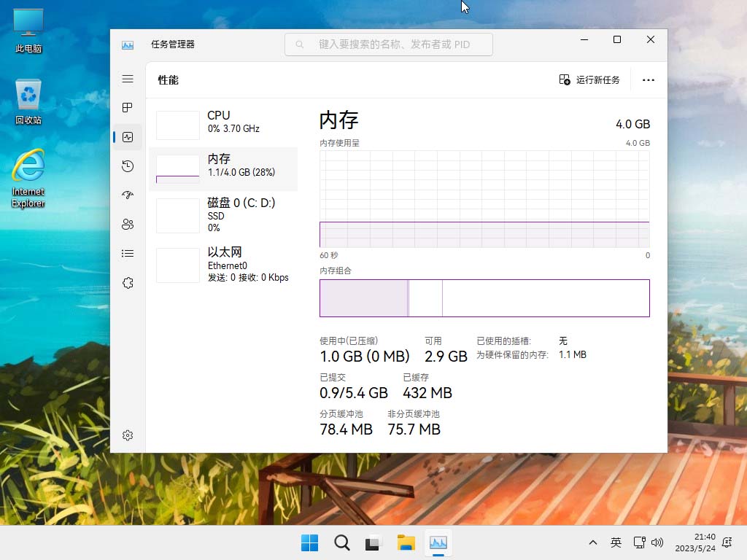This screenshot has height=560, width=747.
Task: Open the hamburger navigation menu
Action: point(128,79)
